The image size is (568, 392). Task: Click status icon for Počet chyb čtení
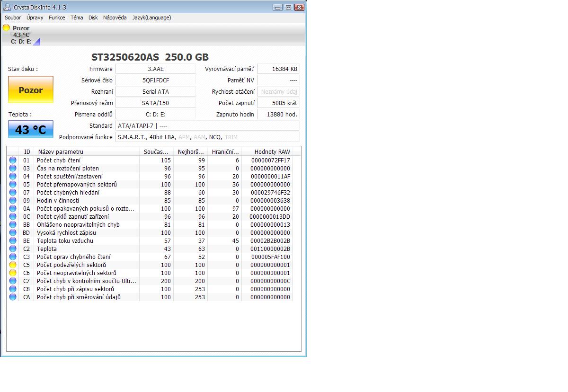(x=13, y=160)
